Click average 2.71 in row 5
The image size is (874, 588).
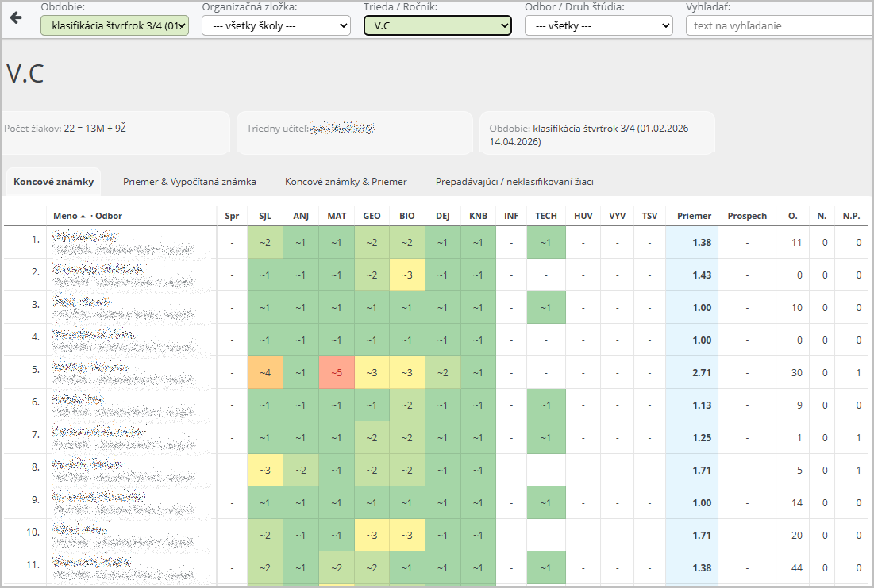[701, 373]
